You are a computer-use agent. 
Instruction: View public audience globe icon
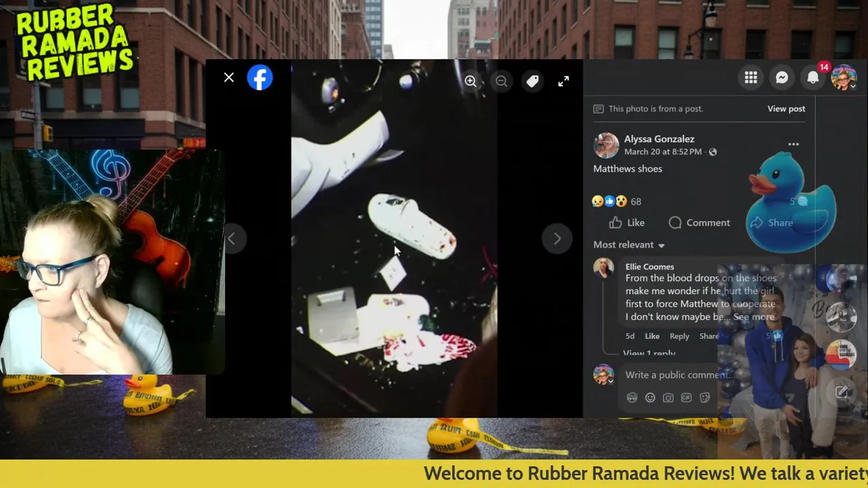click(713, 152)
